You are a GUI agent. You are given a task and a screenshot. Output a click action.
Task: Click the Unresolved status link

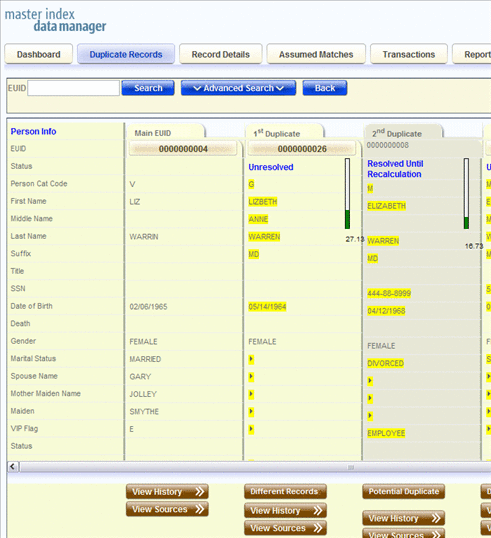click(271, 167)
